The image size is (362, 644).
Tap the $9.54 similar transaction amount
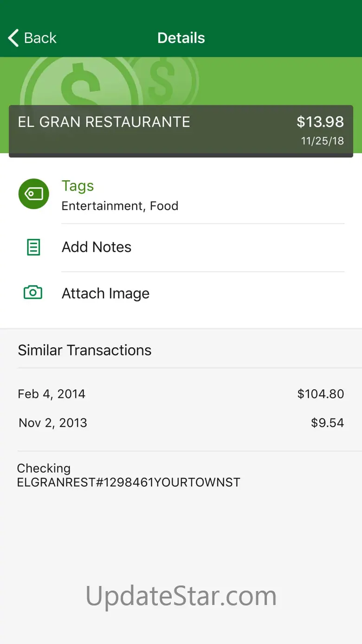pyautogui.click(x=327, y=423)
